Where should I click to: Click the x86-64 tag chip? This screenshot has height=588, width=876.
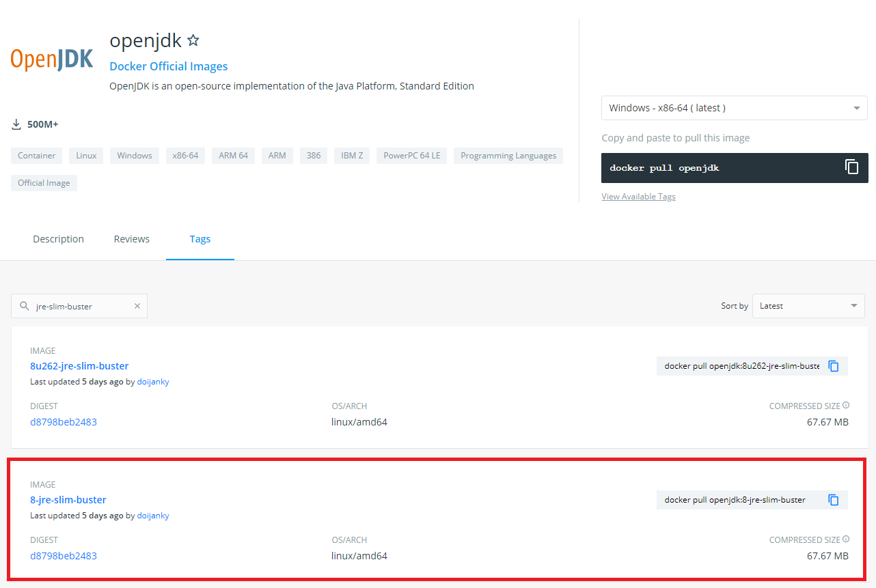point(185,156)
